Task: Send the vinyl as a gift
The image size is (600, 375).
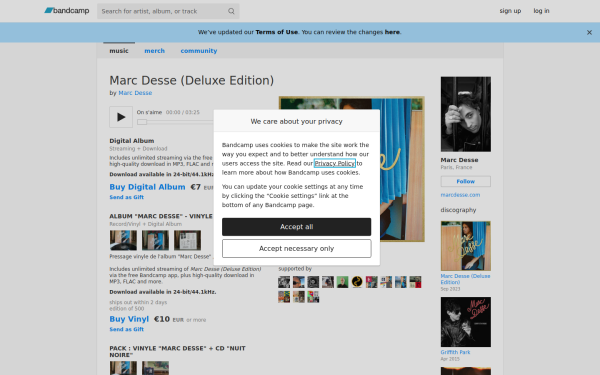Action: coord(126,329)
